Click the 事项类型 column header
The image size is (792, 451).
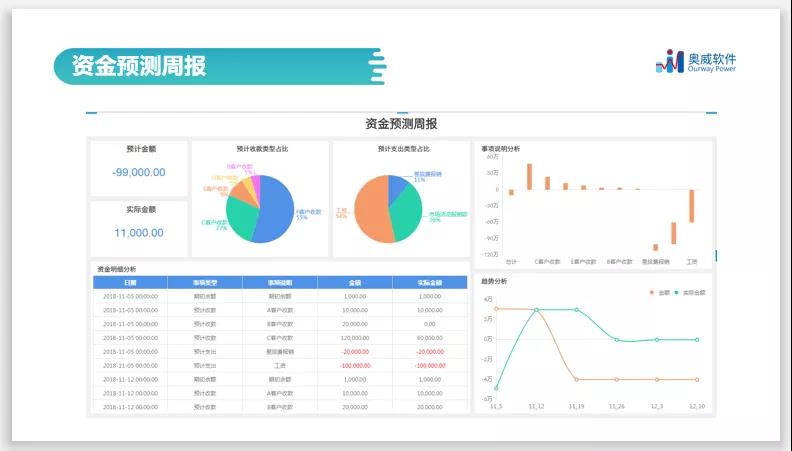(x=205, y=283)
